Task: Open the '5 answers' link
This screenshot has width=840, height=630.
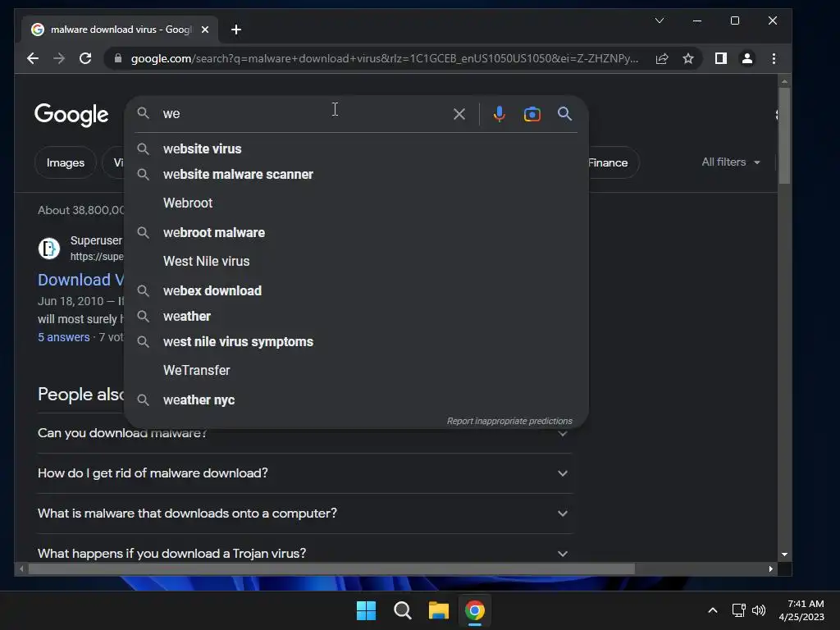Action: [64, 337]
